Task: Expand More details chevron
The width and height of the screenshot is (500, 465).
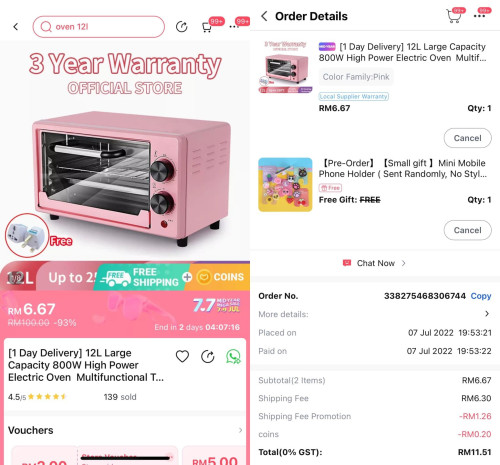Action: 487,314
